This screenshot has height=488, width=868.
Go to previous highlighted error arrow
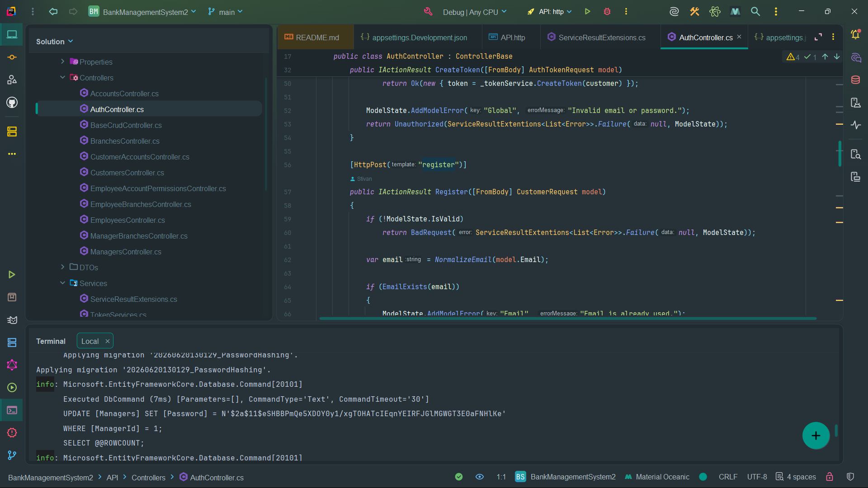[825, 56]
